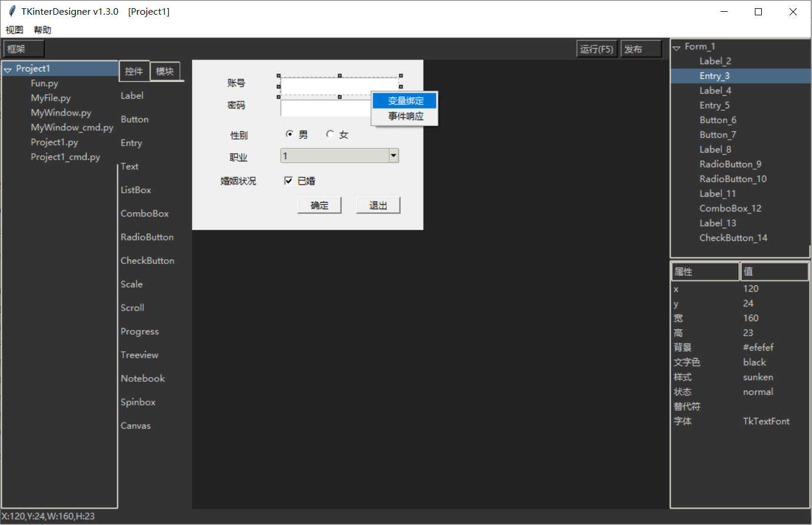This screenshot has height=525, width=812.
Task: Pick the Text widget from the toolbox
Action: (130, 166)
